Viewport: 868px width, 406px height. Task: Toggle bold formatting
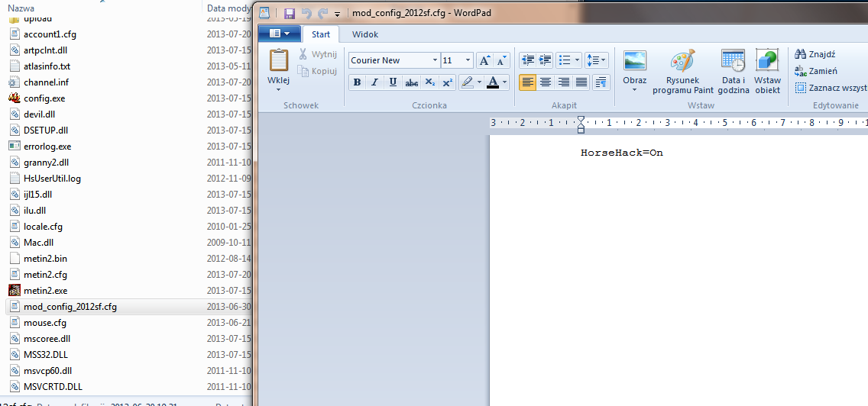pos(357,82)
